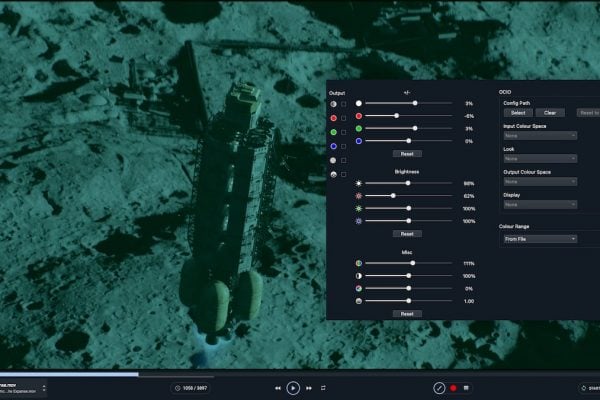Image resolution: width=600 pixels, height=400 pixels.
Task: Click the green output channel icon
Action: pyautogui.click(x=334, y=132)
